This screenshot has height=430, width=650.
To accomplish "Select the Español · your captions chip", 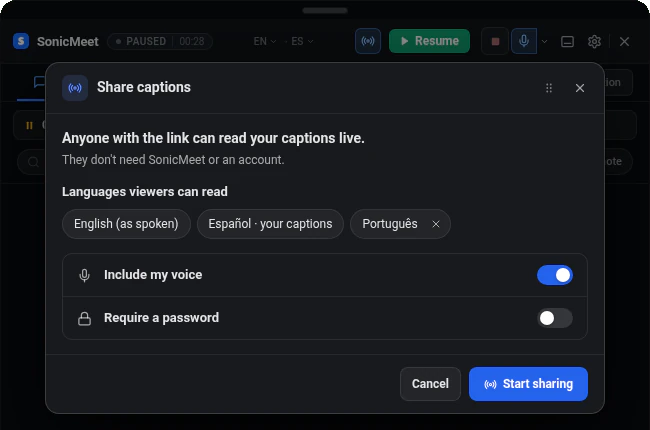I will click(x=270, y=224).
